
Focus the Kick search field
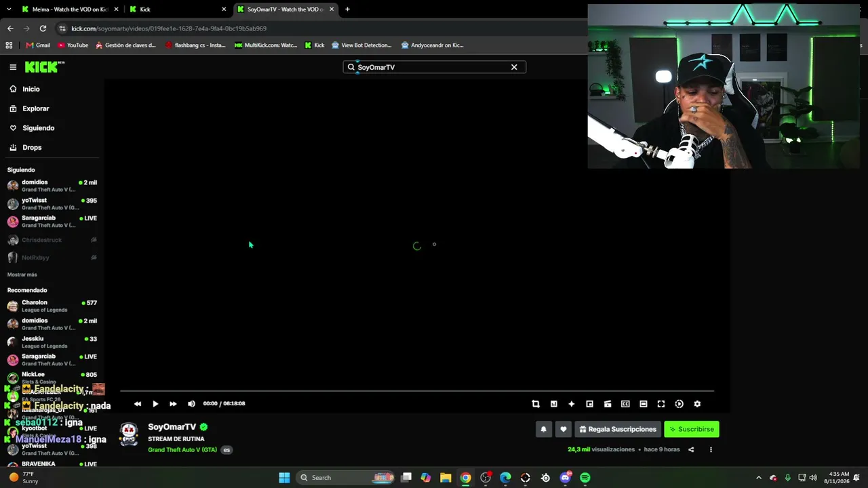[x=434, y=67]
